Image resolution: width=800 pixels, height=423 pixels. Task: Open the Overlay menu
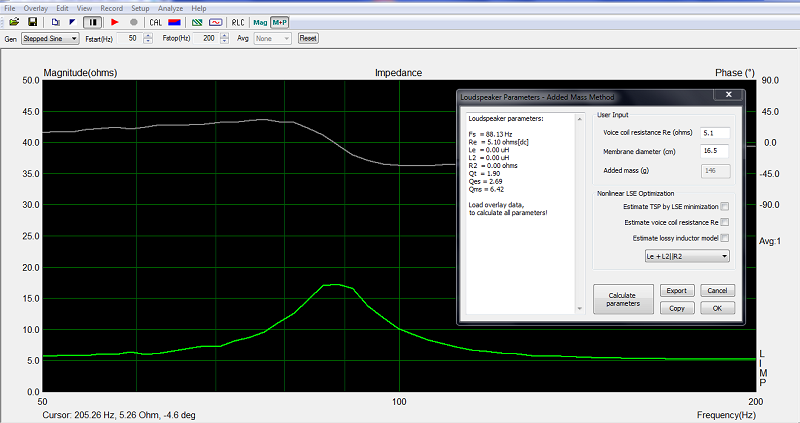point(36,8)
